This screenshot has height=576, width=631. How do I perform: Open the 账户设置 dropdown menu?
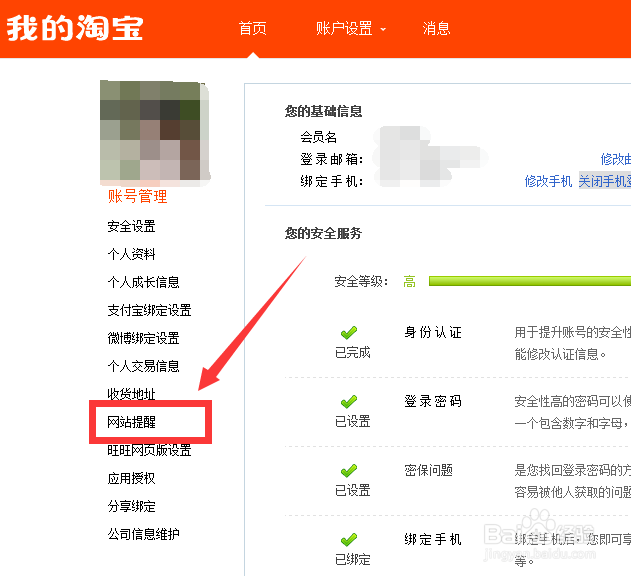click(351, 29)
